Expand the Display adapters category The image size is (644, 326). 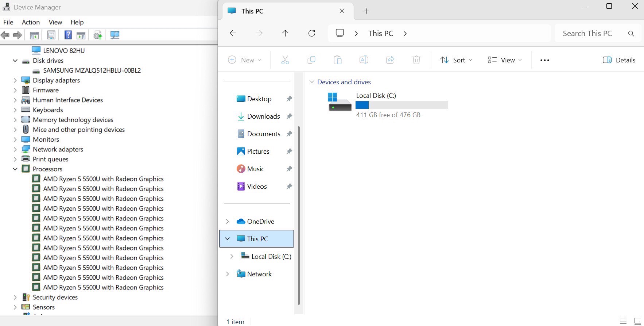pos(15,80)
